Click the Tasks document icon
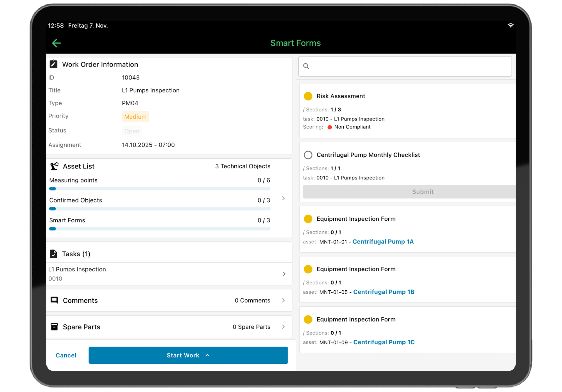 click(54, 254)
